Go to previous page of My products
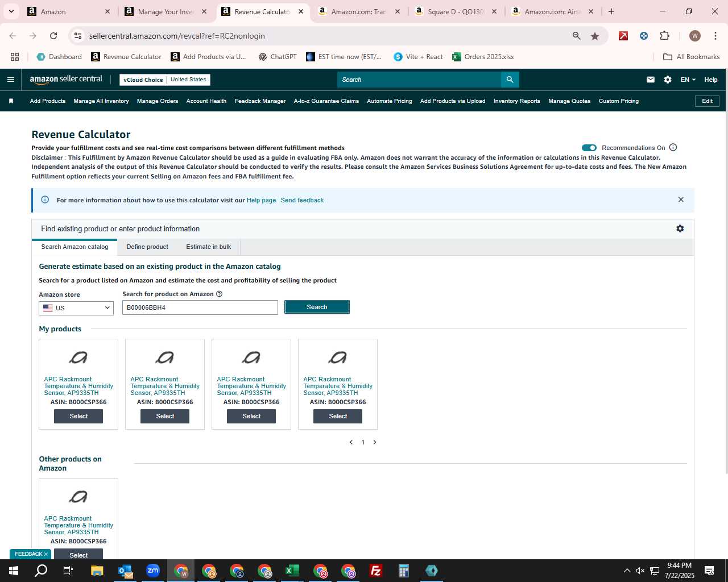Image resolution: width=728 pixels, height=582 pixels. coord(351,442)
